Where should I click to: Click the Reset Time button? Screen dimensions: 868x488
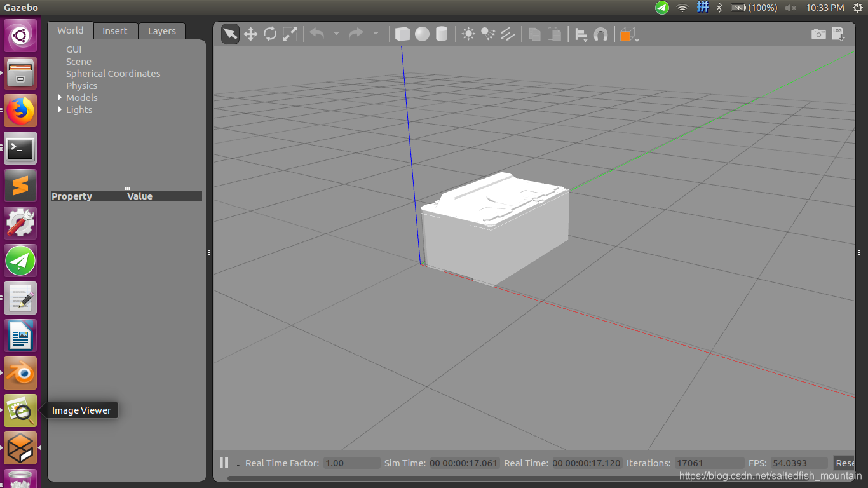pos(844,463)
